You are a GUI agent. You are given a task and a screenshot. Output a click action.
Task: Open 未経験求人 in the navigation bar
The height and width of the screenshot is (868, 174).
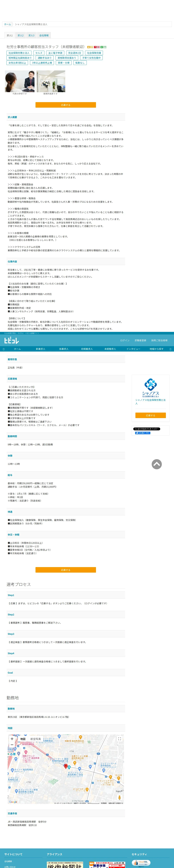pyautogui.click(x=110, y=349)
